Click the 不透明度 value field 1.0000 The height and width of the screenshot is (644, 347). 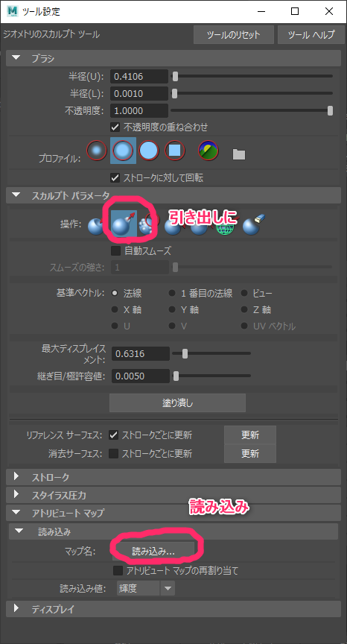[139, 111]
